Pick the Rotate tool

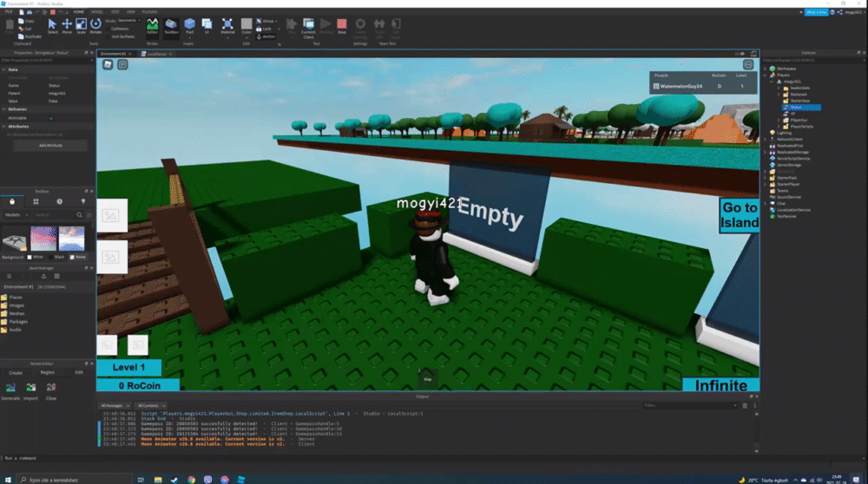tap(95, 26)
